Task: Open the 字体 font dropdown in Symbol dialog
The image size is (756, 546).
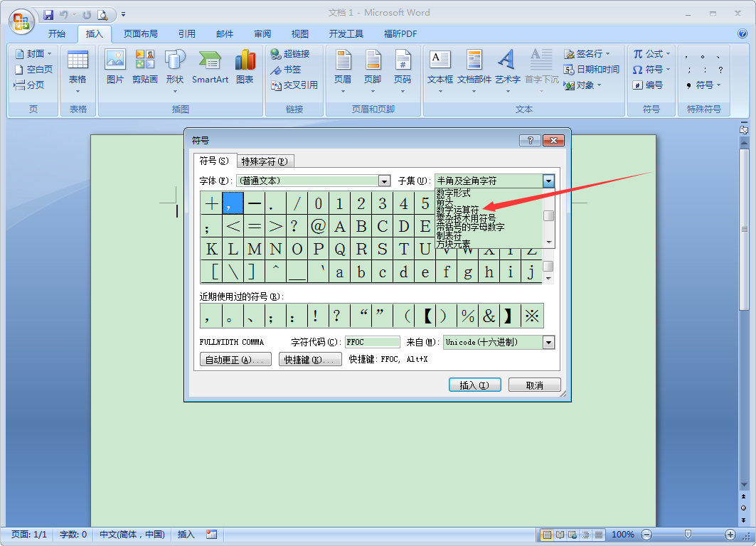Action: [x=385, y=181]
